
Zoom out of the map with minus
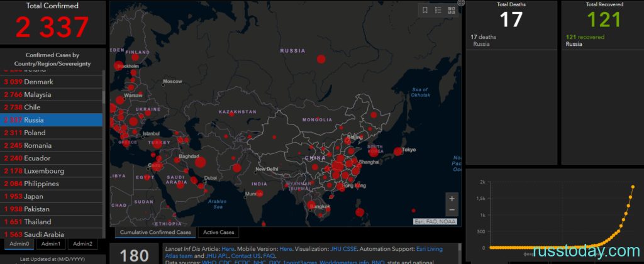coord(452,210)
